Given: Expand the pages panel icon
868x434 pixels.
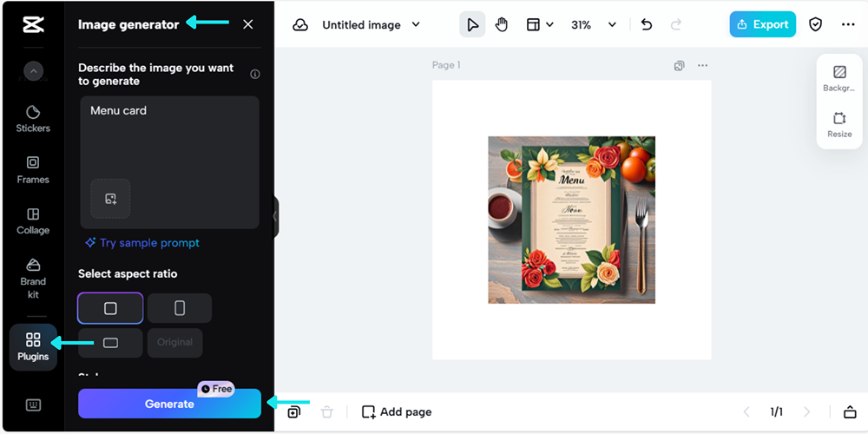Looking at the screenshot, I should pyautogui.click(x=850, y=411).
